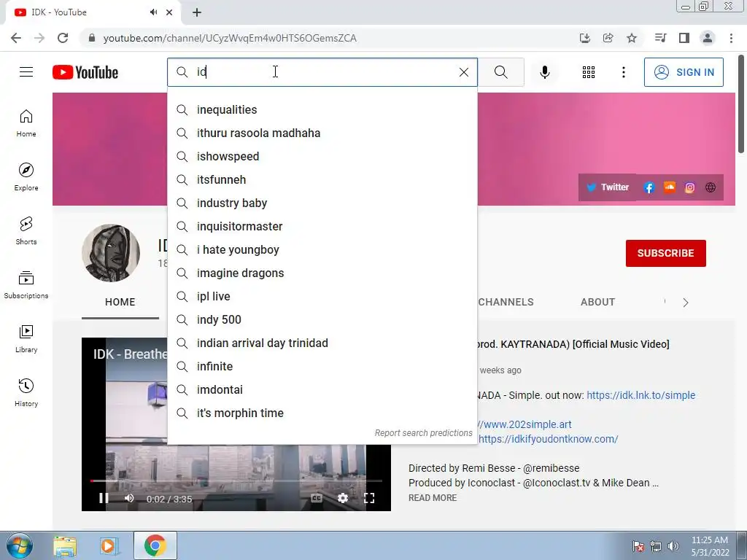Toggle closed captions on video

coord(317,498)
